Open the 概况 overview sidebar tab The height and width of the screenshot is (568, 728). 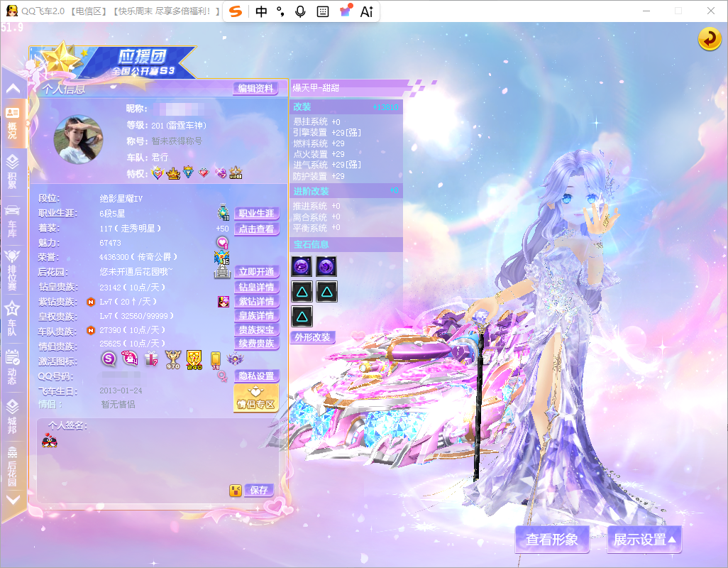13,123
